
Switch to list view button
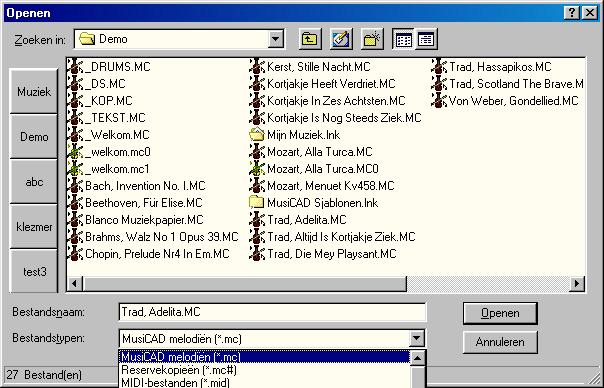pyautogui.click(x=403, y=39)
